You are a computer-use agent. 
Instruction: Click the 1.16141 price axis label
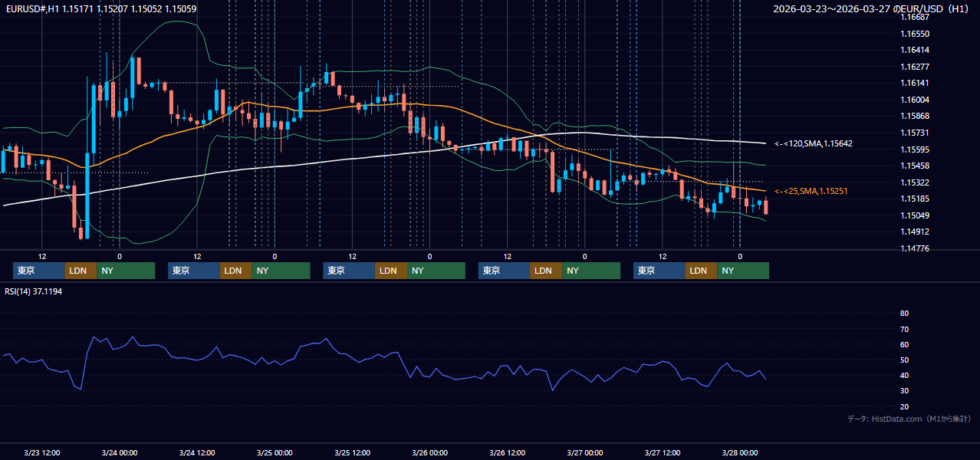click(x=915, y=83)
